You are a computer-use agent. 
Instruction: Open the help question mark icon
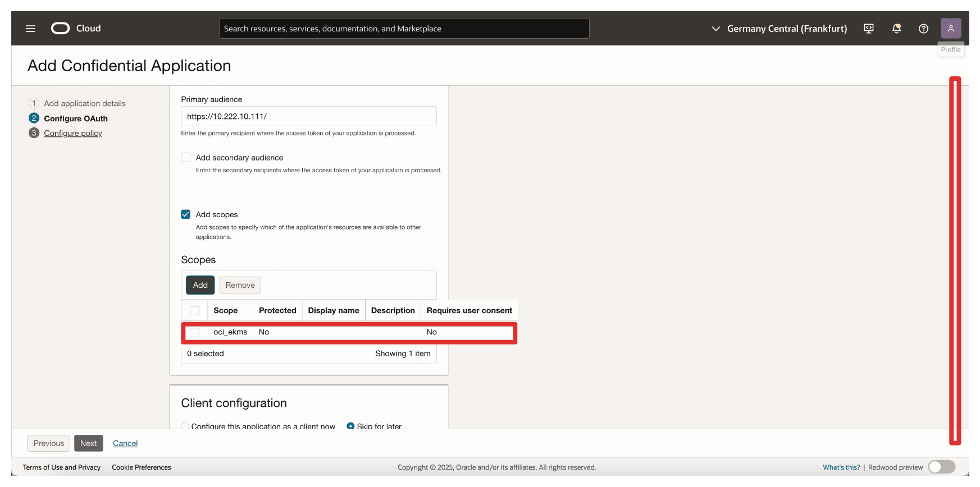point(923,29)
